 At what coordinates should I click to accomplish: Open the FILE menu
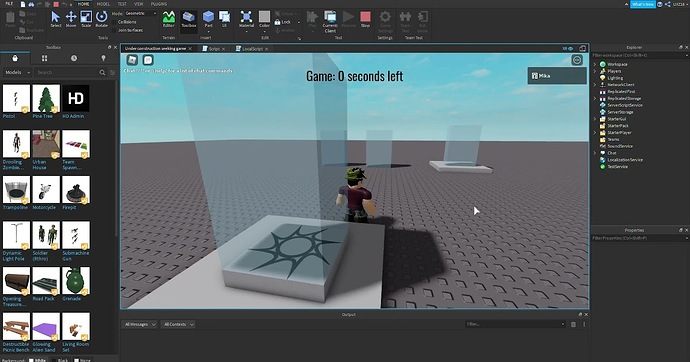9,4
